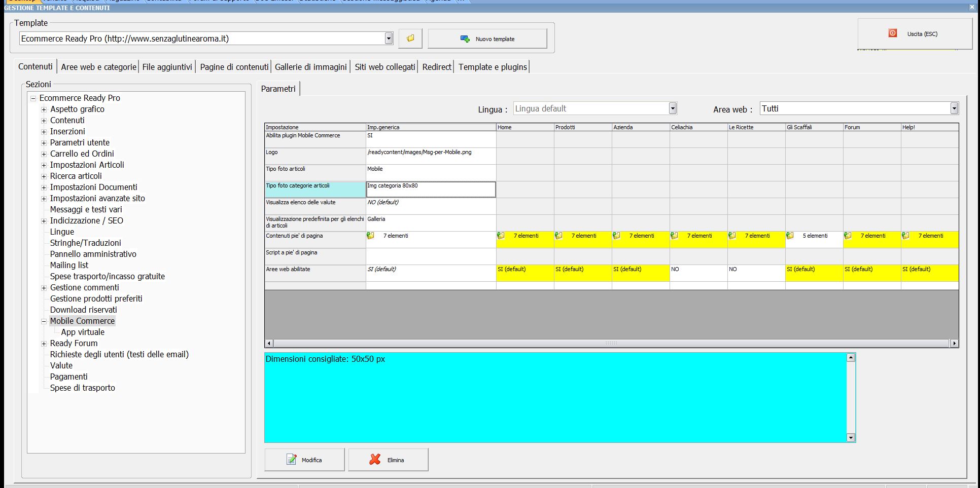Open footer contents icon in Help! column
This screenshot has height=488, width=980.
coord(905,236)
